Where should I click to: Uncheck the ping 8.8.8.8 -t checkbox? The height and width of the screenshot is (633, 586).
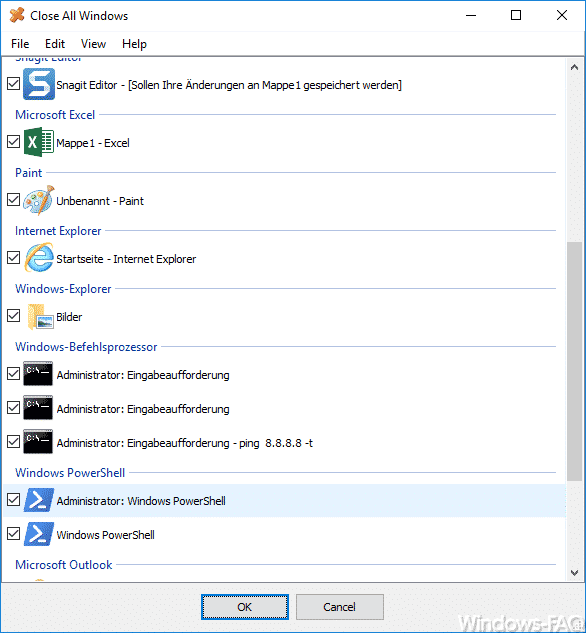point(13,442)
